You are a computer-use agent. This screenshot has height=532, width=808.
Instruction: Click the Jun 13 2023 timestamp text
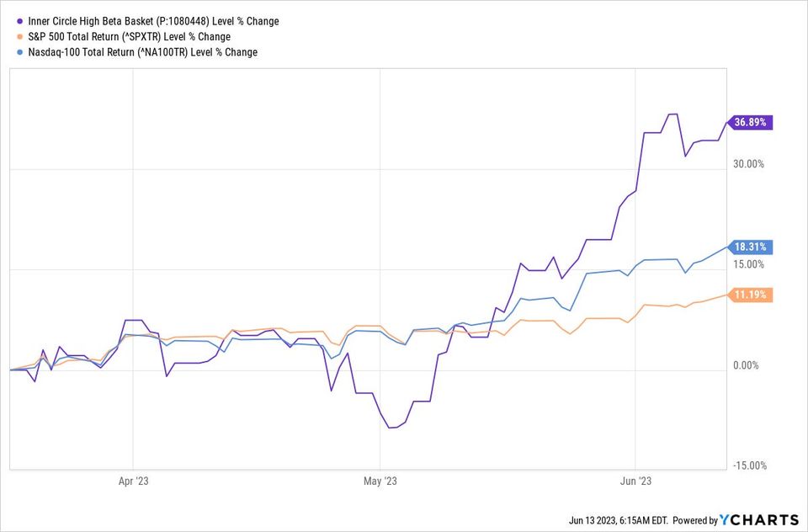(x=618, y=519)
